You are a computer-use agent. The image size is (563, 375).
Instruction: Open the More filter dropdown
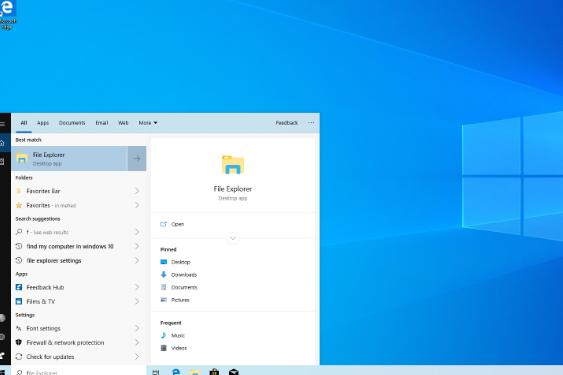coord(148,123)
